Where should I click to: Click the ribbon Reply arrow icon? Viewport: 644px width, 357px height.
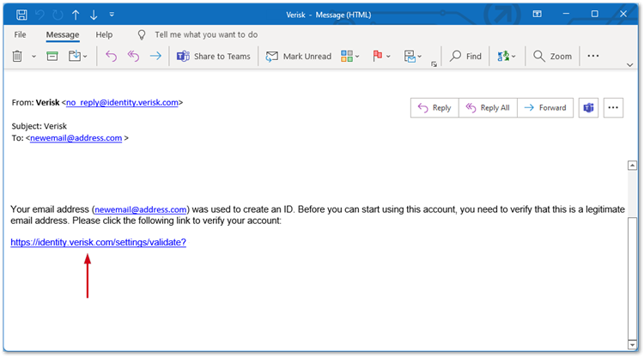[111, 56]
